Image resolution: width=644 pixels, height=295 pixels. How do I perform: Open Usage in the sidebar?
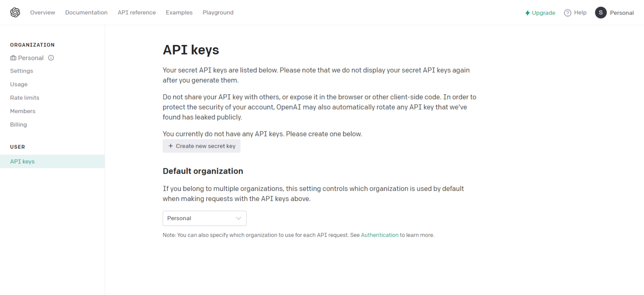(19, 84)
